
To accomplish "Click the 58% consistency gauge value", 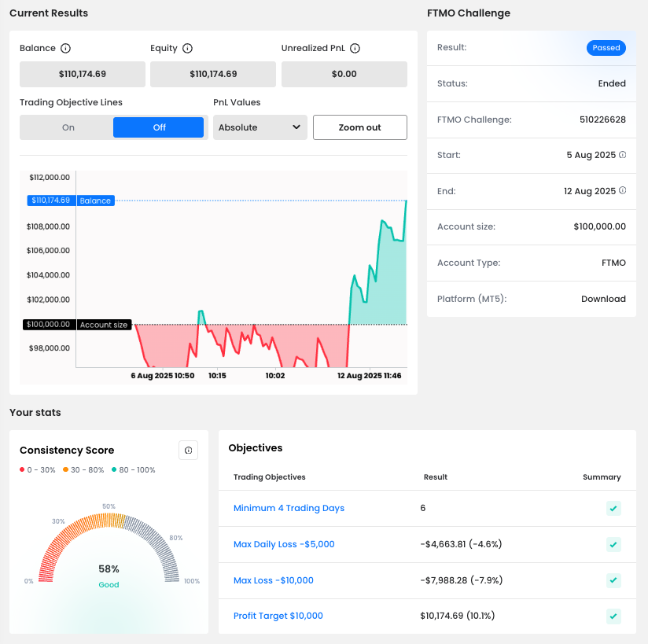I will point(109,569).
